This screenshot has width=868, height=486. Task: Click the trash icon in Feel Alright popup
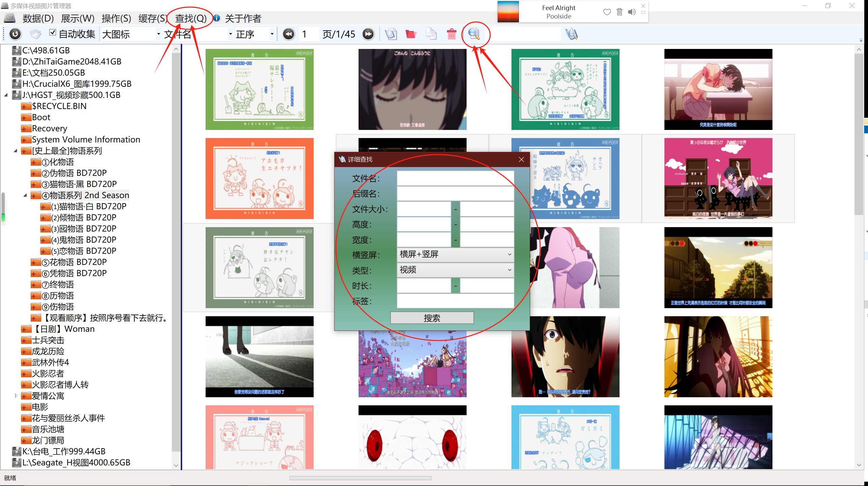point(620,12)
